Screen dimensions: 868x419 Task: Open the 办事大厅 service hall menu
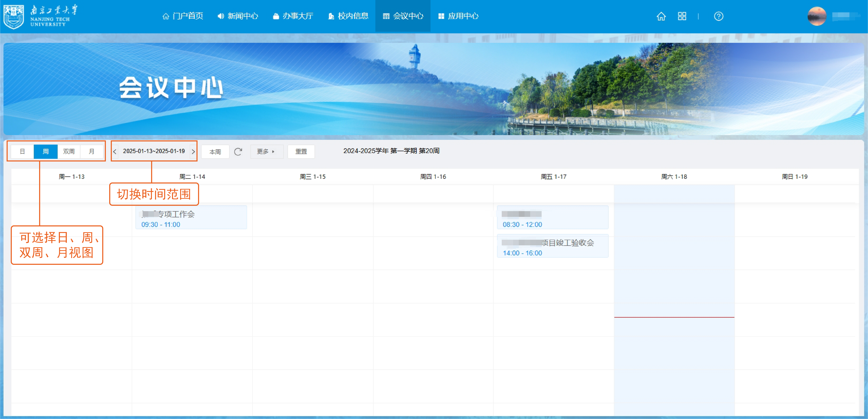pos(293,16)
